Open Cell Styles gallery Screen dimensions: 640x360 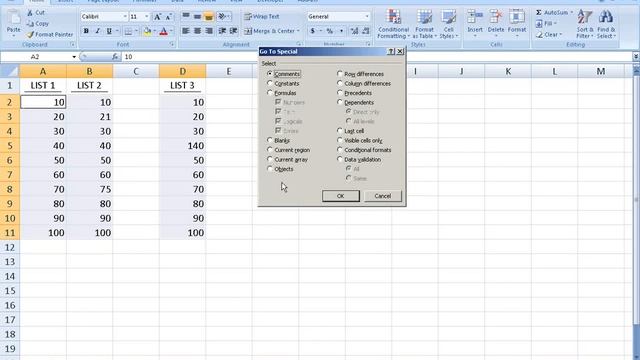coord(449,24)
